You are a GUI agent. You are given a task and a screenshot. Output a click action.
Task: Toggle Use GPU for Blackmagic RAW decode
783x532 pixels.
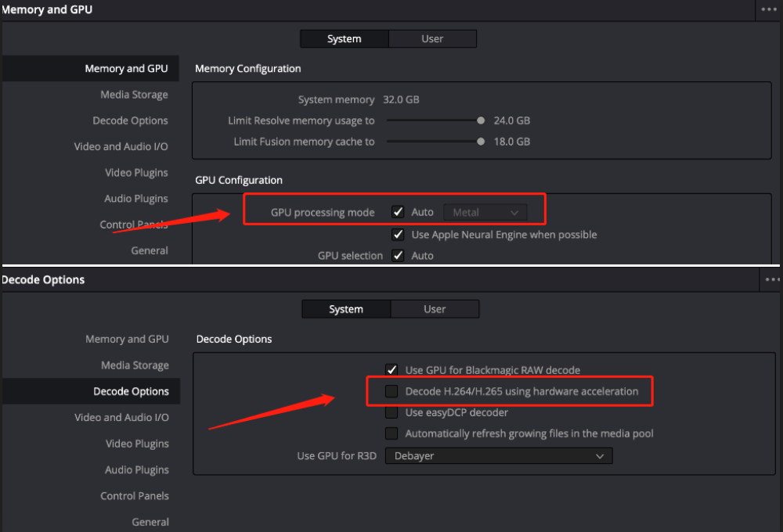[x=391, y=370]
